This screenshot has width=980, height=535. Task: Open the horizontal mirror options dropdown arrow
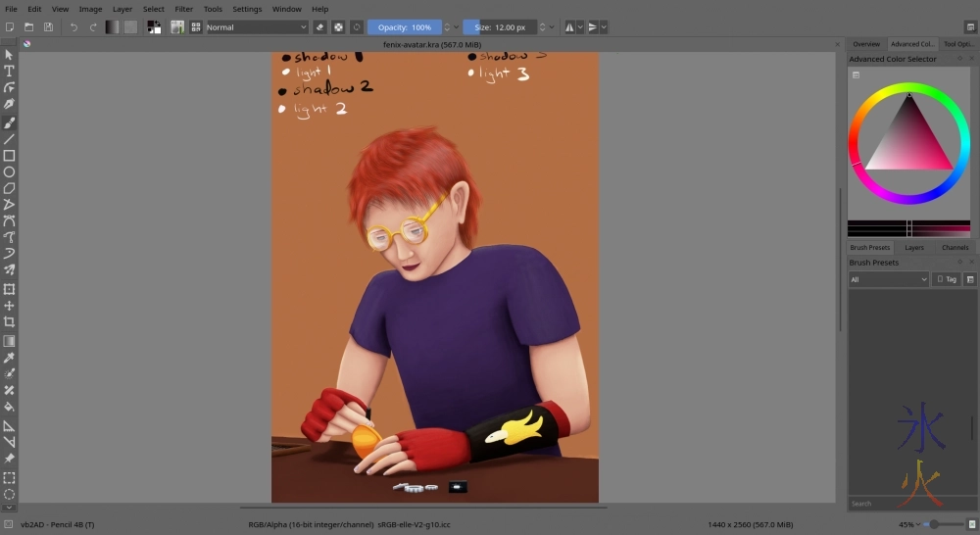point(581,27)
